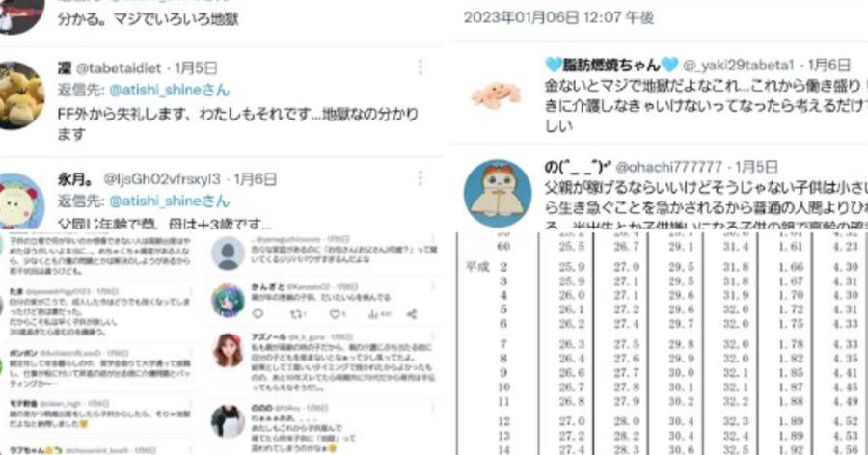The height and width of the screenshot is (455, 868).
Task: Open the more menu on ののの's tweet
Action: 432,408
